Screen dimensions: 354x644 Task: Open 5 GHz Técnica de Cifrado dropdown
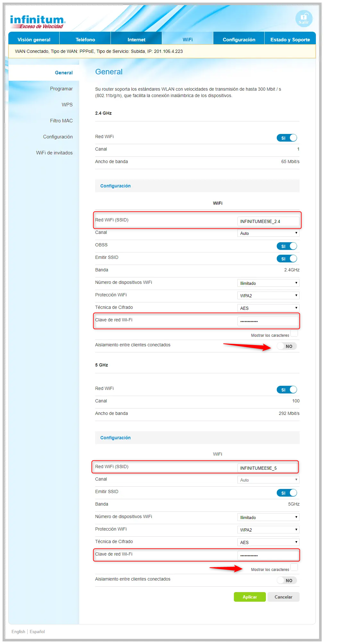pos(268,542)
